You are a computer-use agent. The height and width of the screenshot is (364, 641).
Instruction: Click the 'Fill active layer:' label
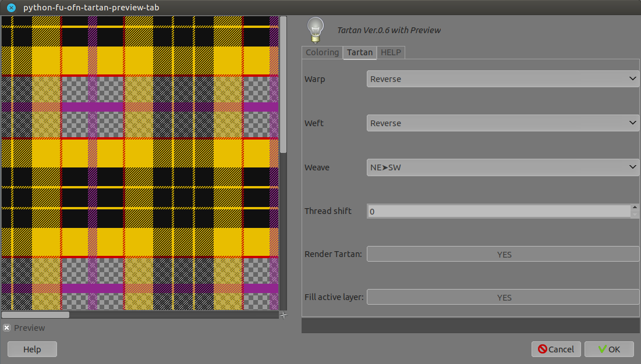coord(334,297)
